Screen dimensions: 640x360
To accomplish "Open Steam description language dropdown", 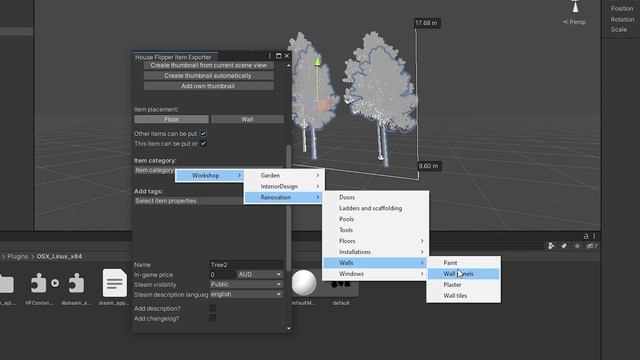I will 246,294.
